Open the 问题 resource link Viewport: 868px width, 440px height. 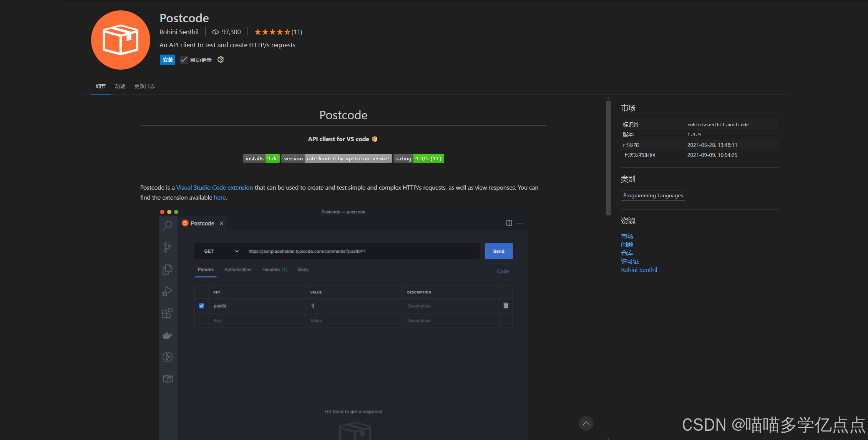627,245
